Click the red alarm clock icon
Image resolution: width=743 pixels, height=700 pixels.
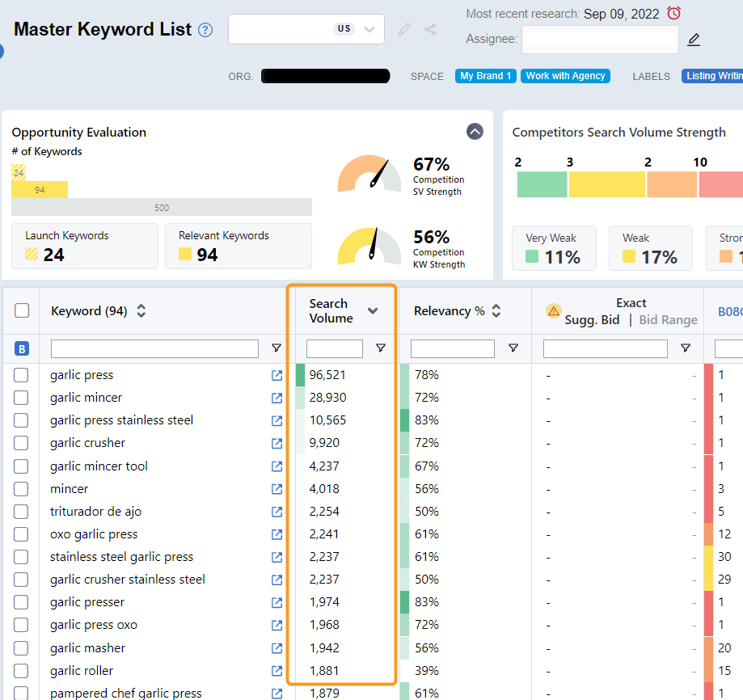(673, 13)
